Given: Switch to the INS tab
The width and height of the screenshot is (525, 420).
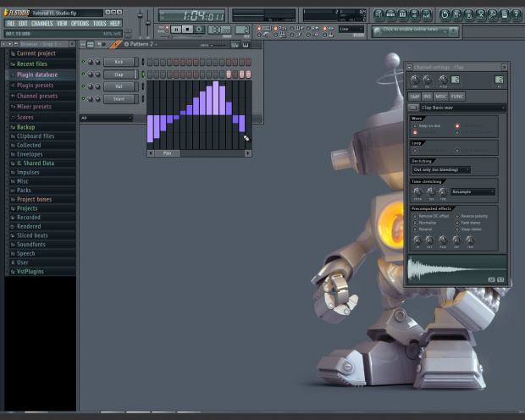Looking at the screenshot, I should 427,97.
